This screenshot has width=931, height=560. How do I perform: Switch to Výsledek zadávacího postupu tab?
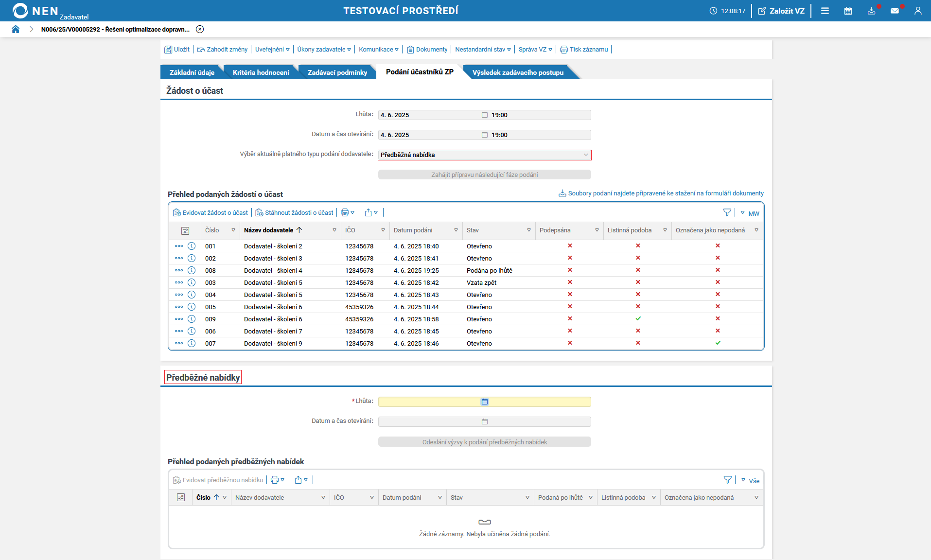(518, 72)
